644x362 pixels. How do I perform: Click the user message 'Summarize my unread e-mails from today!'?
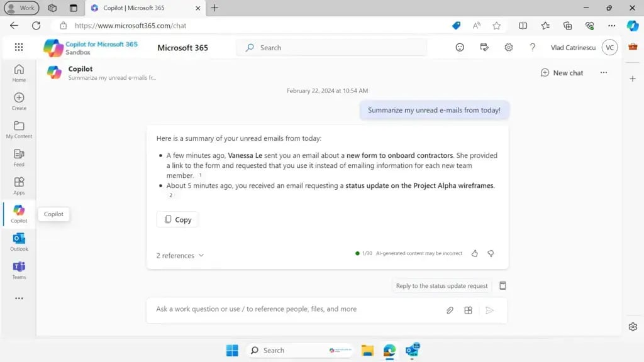pyautogui.click(x=434, y=110)
